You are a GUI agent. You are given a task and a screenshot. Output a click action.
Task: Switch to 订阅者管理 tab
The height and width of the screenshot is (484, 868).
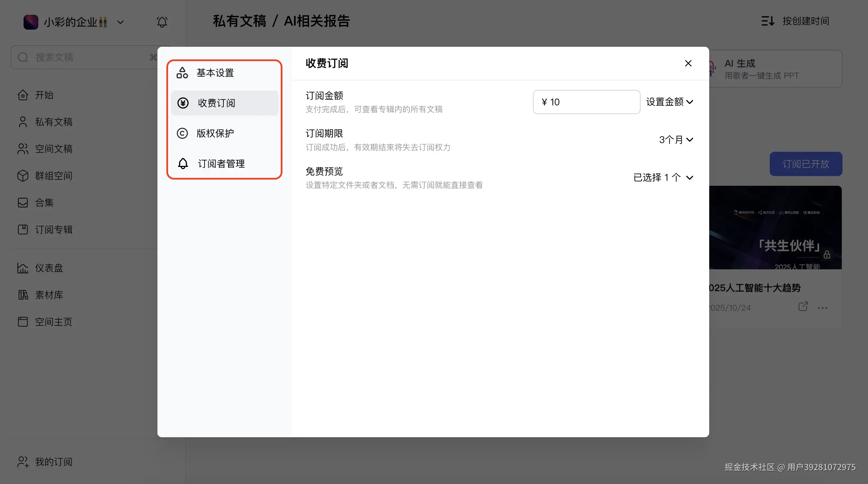(x=221, y=164)
